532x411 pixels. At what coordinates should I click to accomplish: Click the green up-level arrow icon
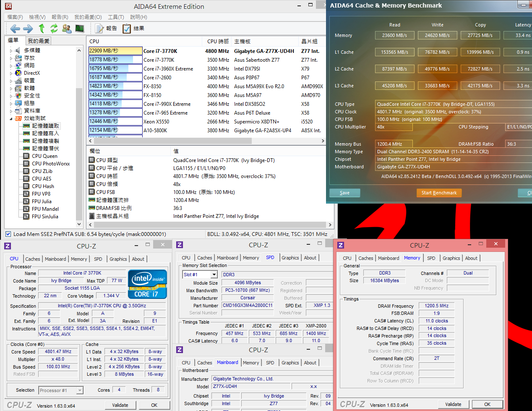42,29
